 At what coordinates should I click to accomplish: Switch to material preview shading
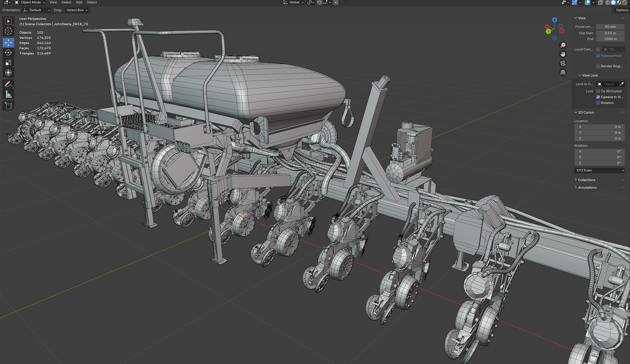click(619, 3)
